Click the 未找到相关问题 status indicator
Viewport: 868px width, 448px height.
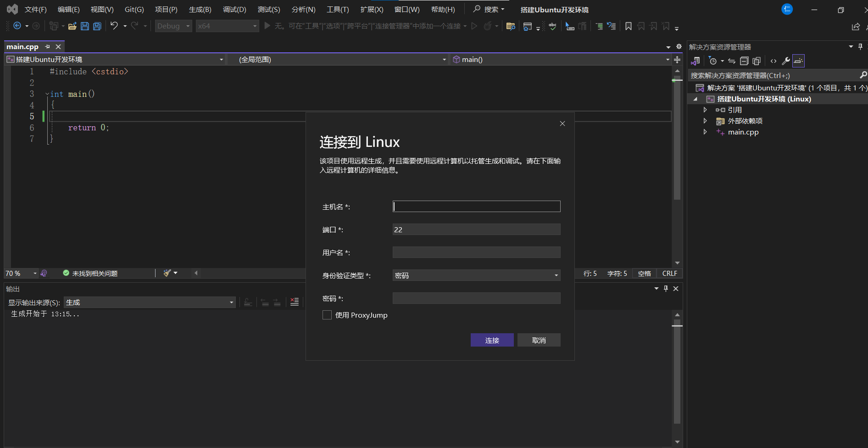(90, 274)
